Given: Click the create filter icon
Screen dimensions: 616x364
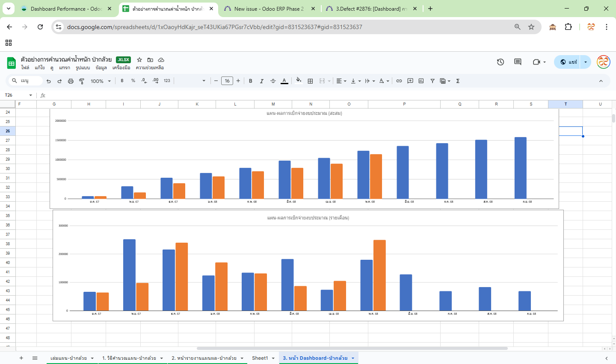Looking at the screenshot, I should 432,81.
